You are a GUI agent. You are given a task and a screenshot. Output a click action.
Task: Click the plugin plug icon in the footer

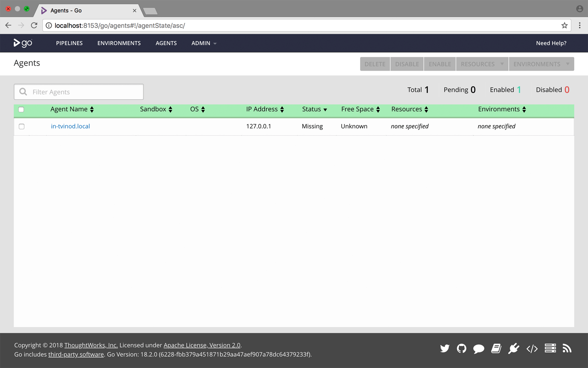(x=514, y=348)
